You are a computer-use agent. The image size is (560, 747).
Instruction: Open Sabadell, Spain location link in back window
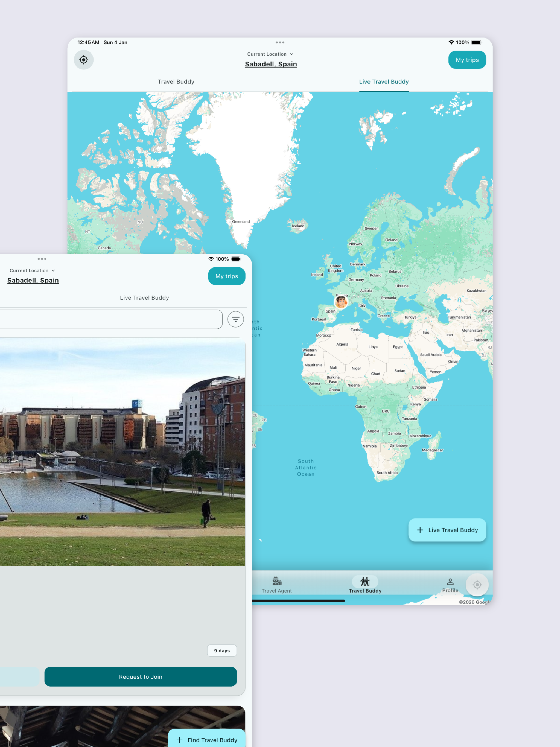(x=271, y=64)
